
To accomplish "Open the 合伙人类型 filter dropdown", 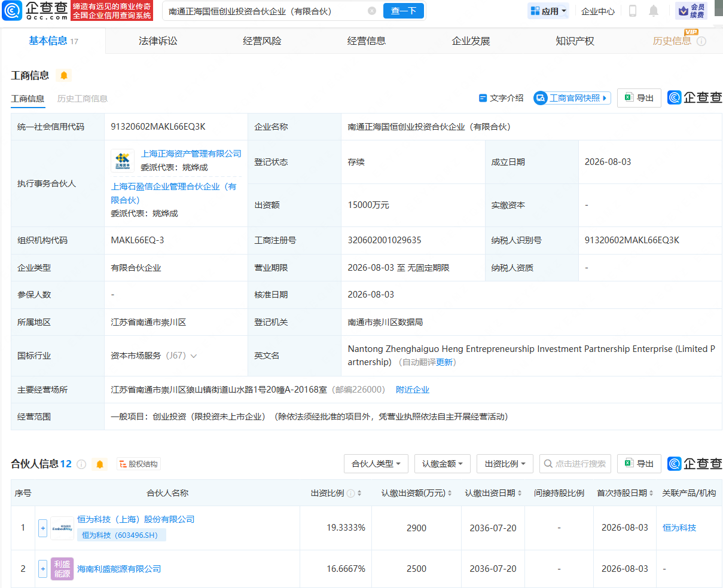I will coord(376,464).
